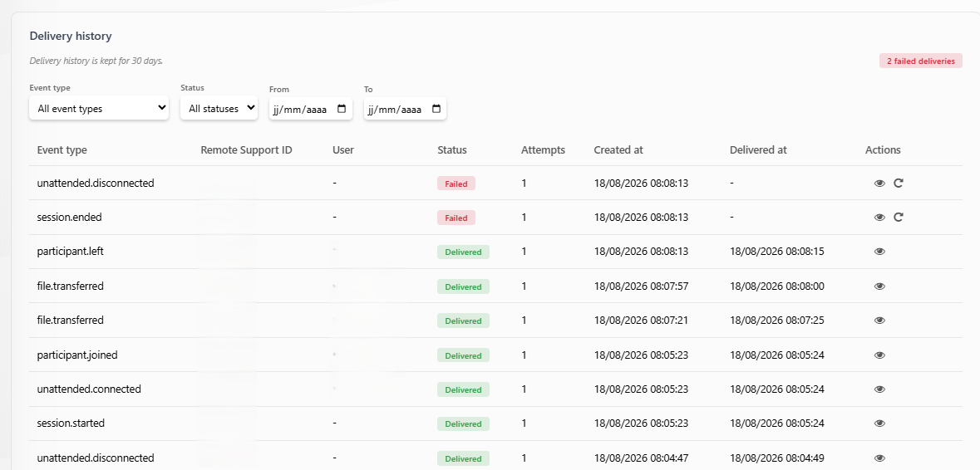
Task: Click the Created at column header
Action: tap(618, 149)
